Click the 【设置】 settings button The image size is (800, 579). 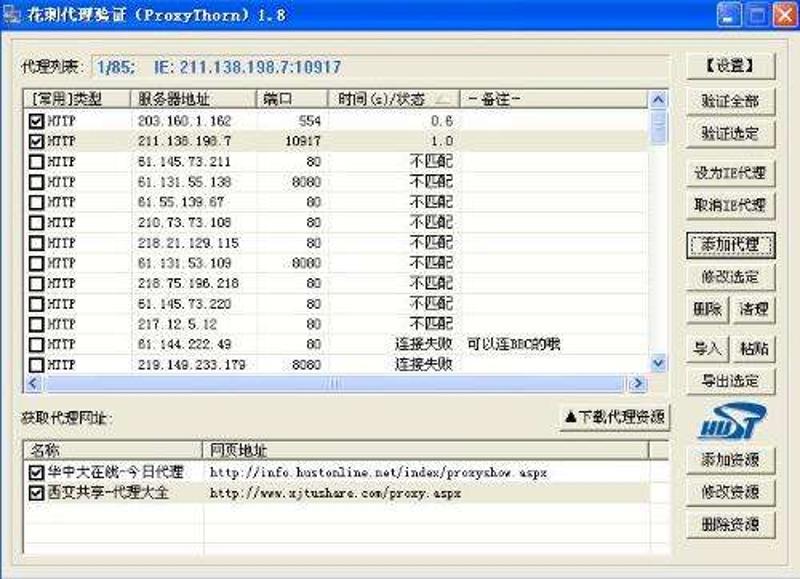click(x=730, y=66)
